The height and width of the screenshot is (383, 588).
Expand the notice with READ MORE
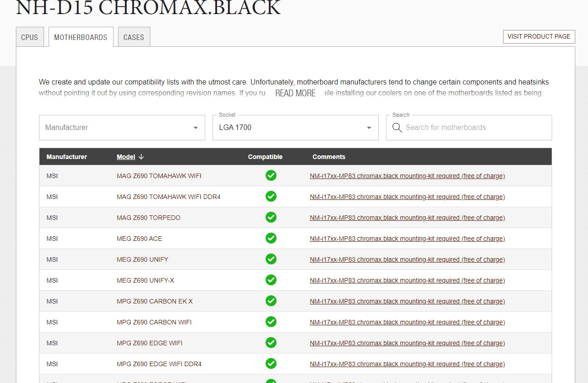[295, 93]
